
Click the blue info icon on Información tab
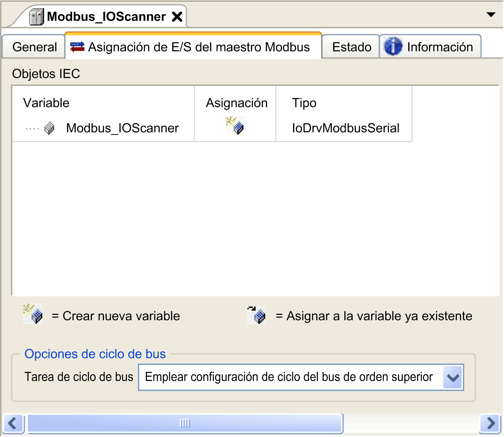pos(393,47)
